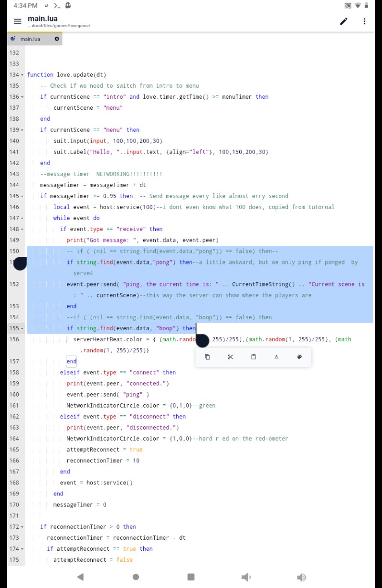Viewport: 382px width, 588px height.
Task: Click the print "Got message: " statement
Action: click(x=142, y=240)
